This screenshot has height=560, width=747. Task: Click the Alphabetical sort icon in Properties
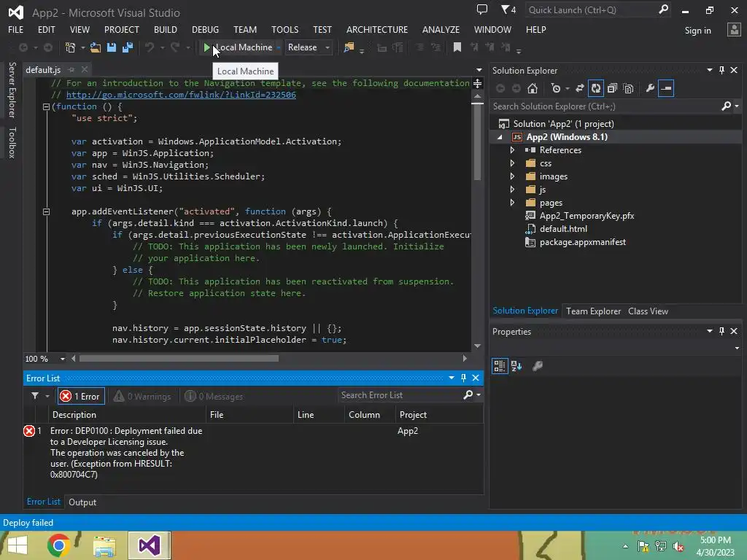pyautogui.click(x=516, y=366)
